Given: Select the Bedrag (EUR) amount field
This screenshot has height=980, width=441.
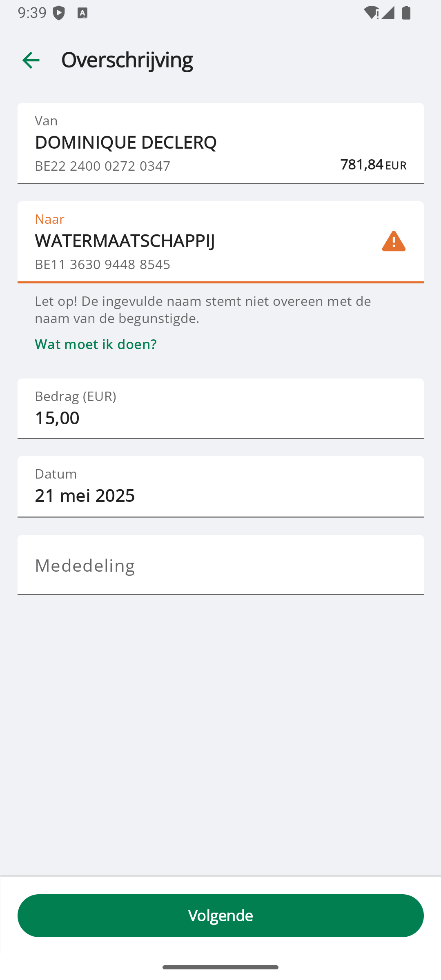Looking at the screenshot, I should (220, 409).
